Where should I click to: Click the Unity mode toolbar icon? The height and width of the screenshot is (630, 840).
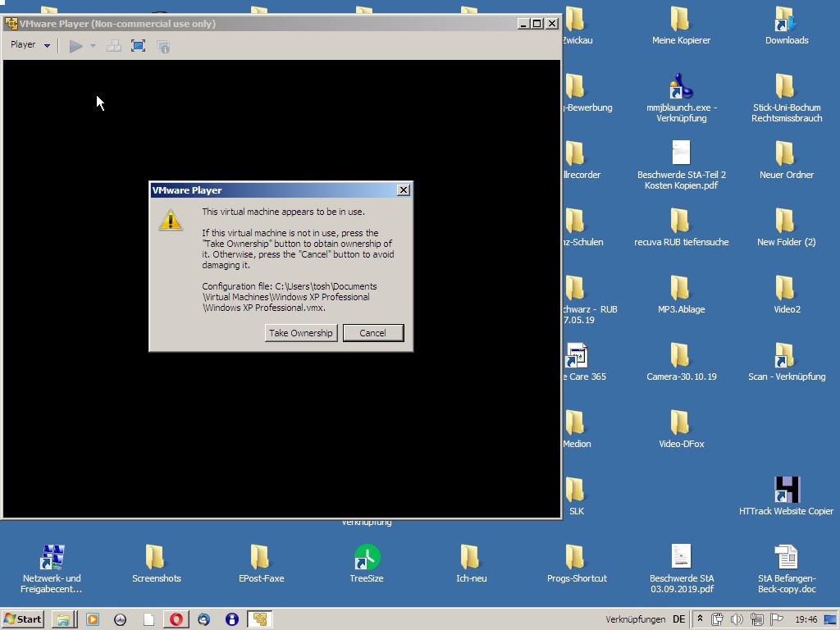163,46
